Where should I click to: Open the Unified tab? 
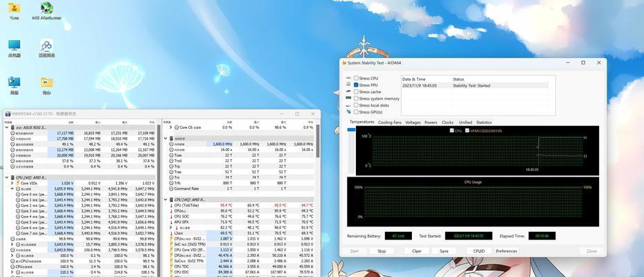pos(465,123)
